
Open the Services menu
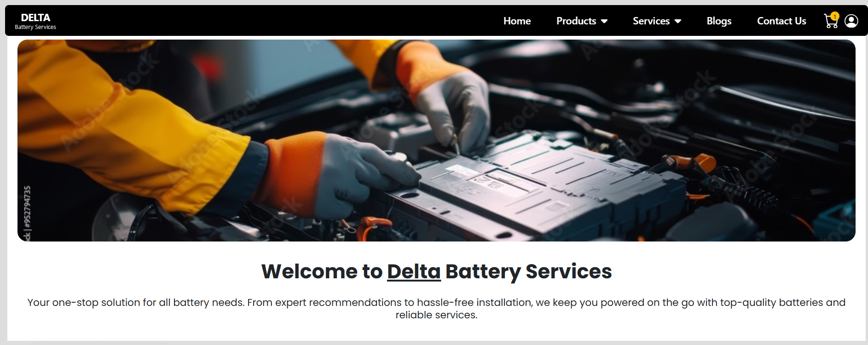[651, 21]
